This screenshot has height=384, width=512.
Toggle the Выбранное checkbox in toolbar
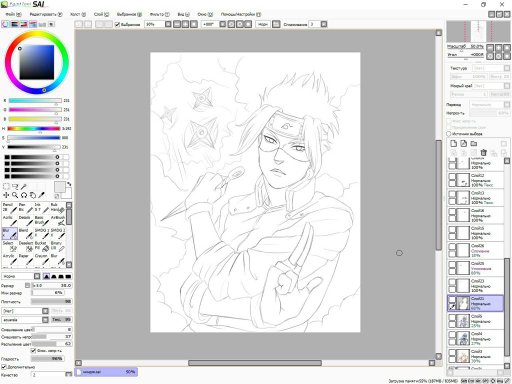[117, 24]
